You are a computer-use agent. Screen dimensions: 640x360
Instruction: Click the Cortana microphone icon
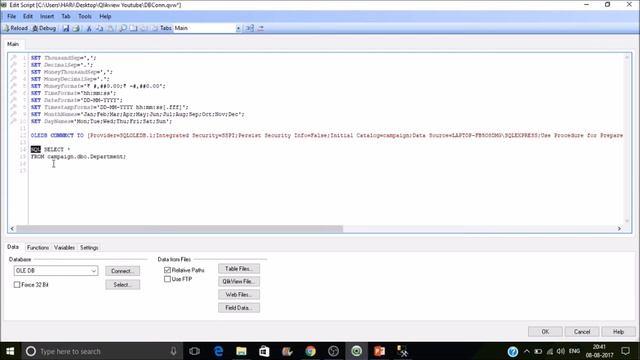tap(173, 351)
